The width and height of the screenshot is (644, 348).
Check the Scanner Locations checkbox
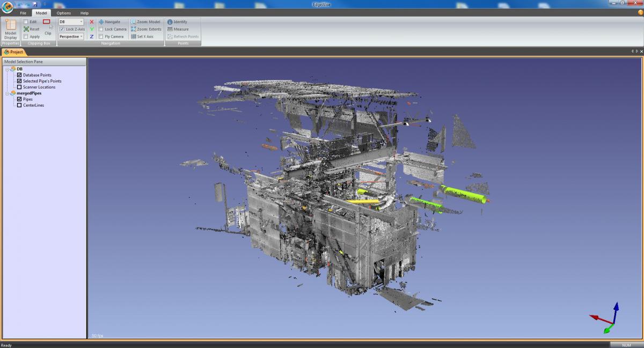coord(19,87)
